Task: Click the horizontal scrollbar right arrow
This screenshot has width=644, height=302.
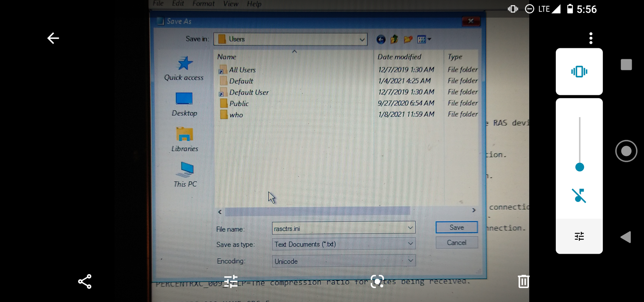Action: (x=474, y=210)
